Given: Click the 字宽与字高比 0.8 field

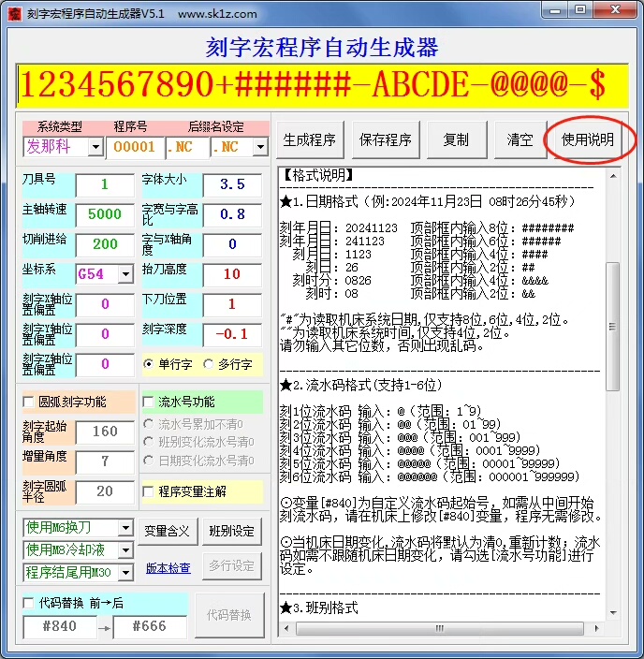Looking at the screenshot, I should 232,214.
